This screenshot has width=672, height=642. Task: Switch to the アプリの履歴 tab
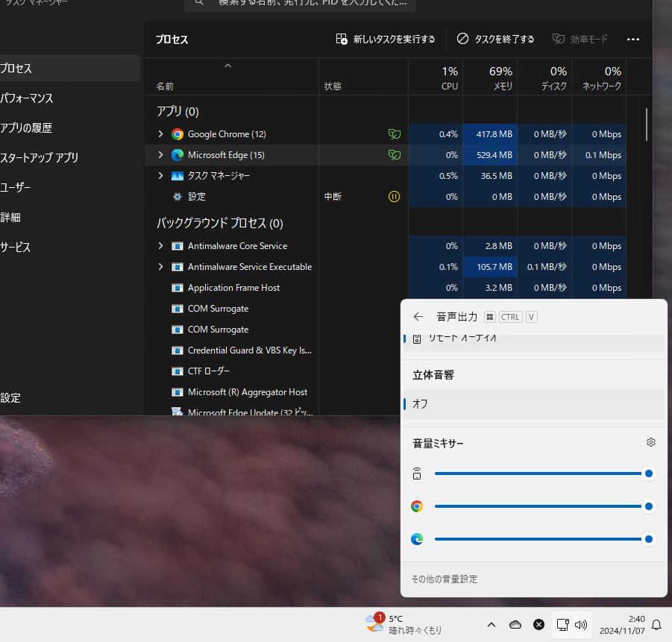[x=70, y=128]
